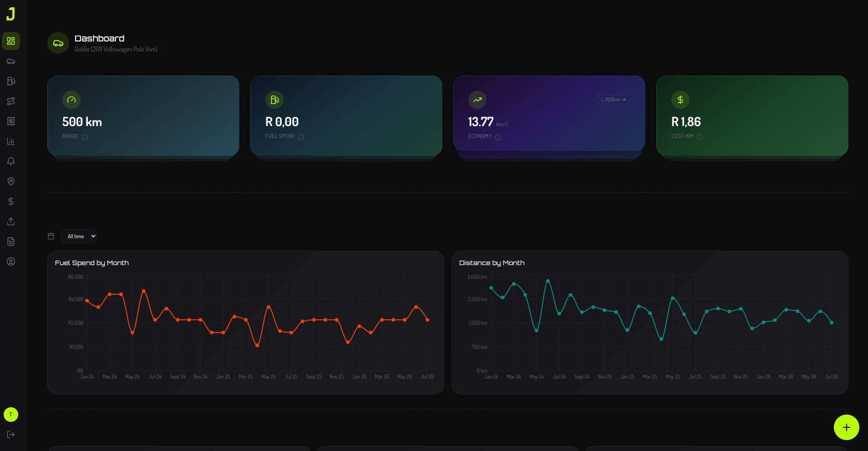Open the document file icon in sidebar
Screen dimensions: 868x451
click(11, 241)
